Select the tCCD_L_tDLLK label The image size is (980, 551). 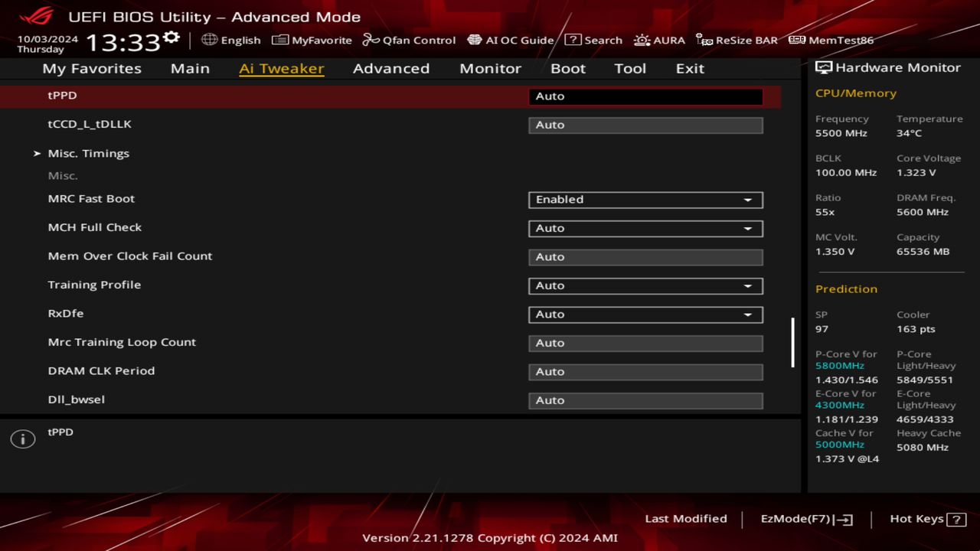tap(90, 124)
